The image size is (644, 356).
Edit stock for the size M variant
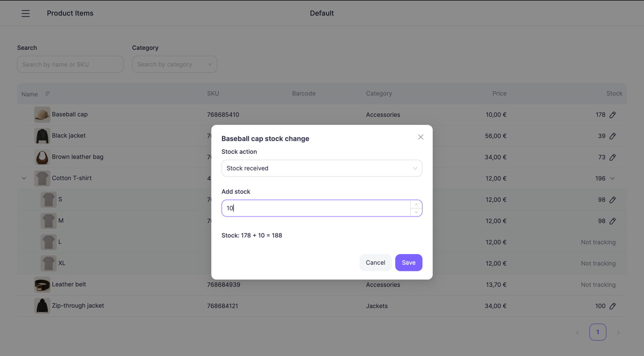click(613, 221)
